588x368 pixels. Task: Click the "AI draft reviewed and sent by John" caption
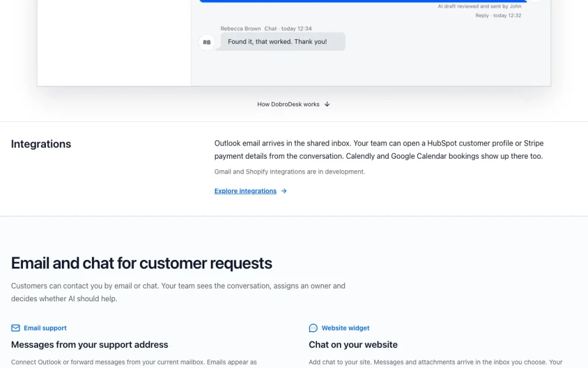tap(479, 6)
